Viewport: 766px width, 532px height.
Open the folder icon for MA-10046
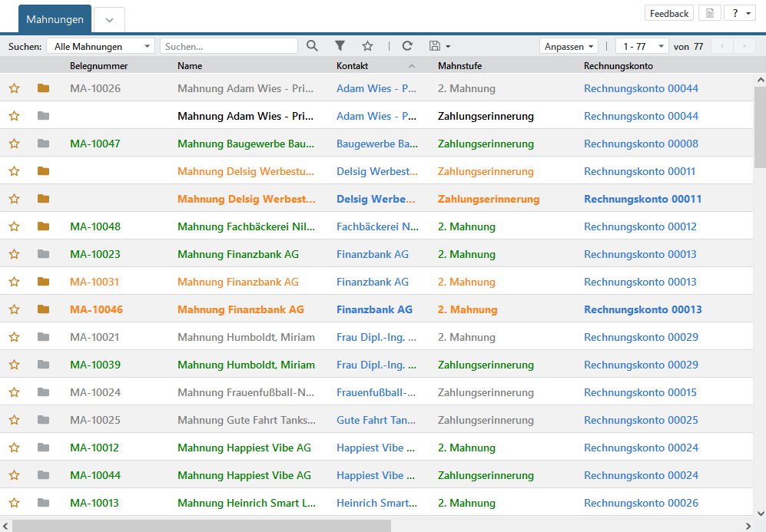[x=43, y=309]
